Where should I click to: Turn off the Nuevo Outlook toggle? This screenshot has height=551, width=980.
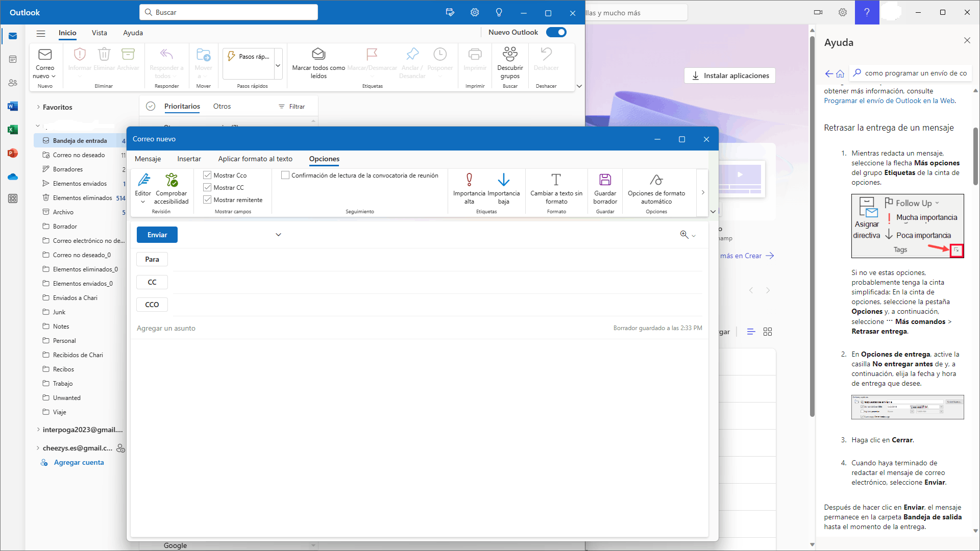click(556, 32)
